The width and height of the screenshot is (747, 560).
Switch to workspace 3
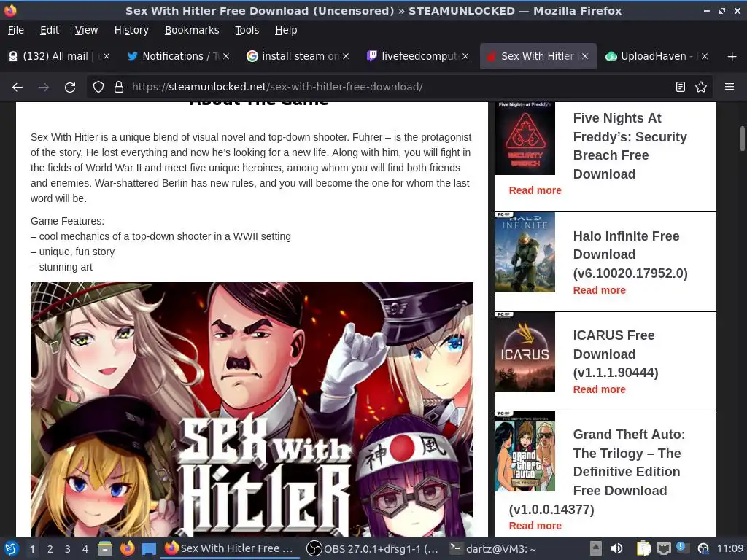[x=68, y=549]
